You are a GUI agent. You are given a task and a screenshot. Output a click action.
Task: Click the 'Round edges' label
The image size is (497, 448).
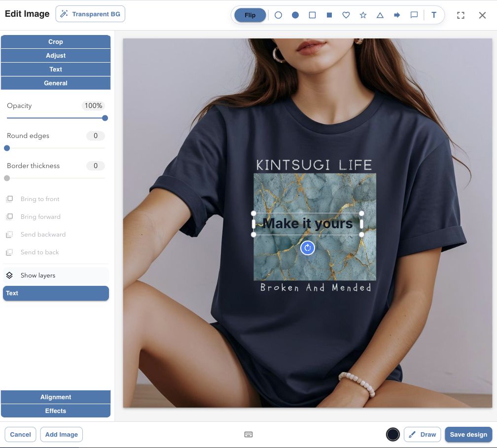[x=28, y=136]
